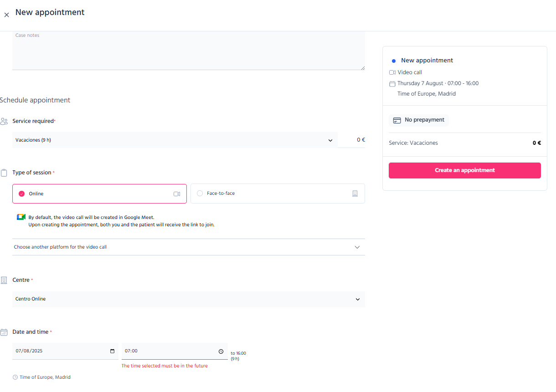Screen dimensions: 556x392
Task: Click the 0 € price field
Action: click(351, 140)
